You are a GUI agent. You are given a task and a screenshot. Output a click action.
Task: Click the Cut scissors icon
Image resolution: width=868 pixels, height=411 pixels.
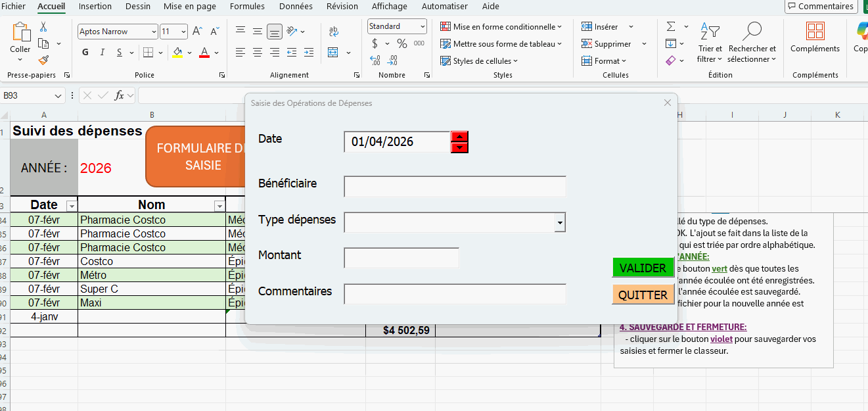pos(43,27)
